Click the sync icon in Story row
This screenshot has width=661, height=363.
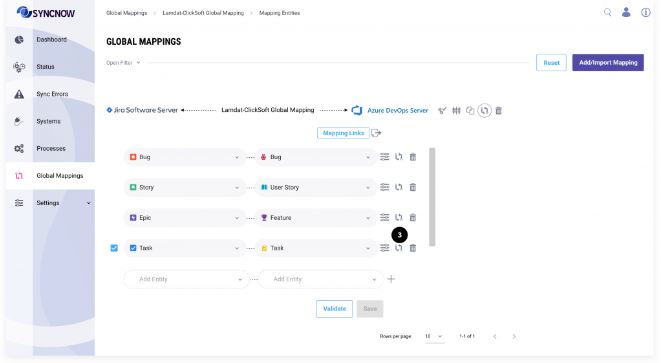coord(399,187)
